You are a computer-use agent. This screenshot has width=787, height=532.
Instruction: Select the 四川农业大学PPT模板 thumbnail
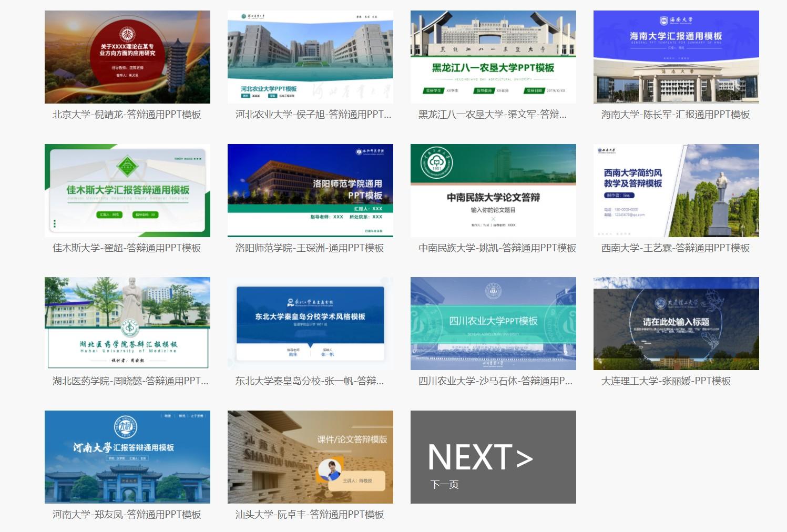tap(493, 323)
